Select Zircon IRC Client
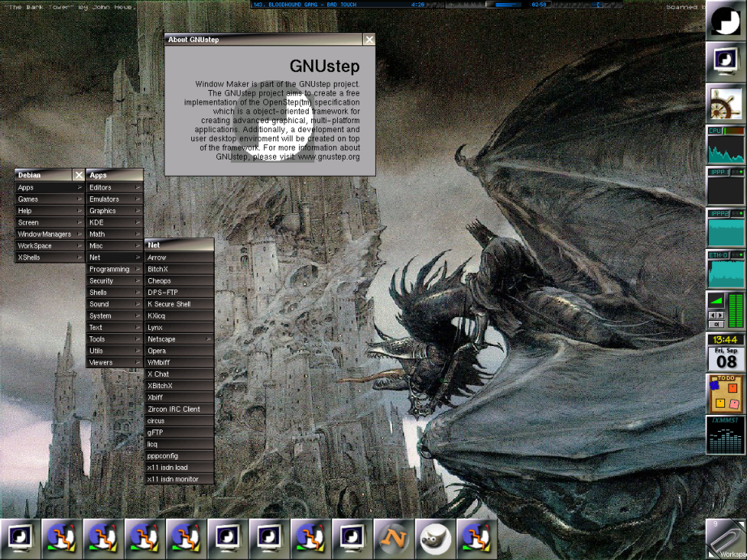The width and height of the screenshot is (747, 560). (179, 409)
